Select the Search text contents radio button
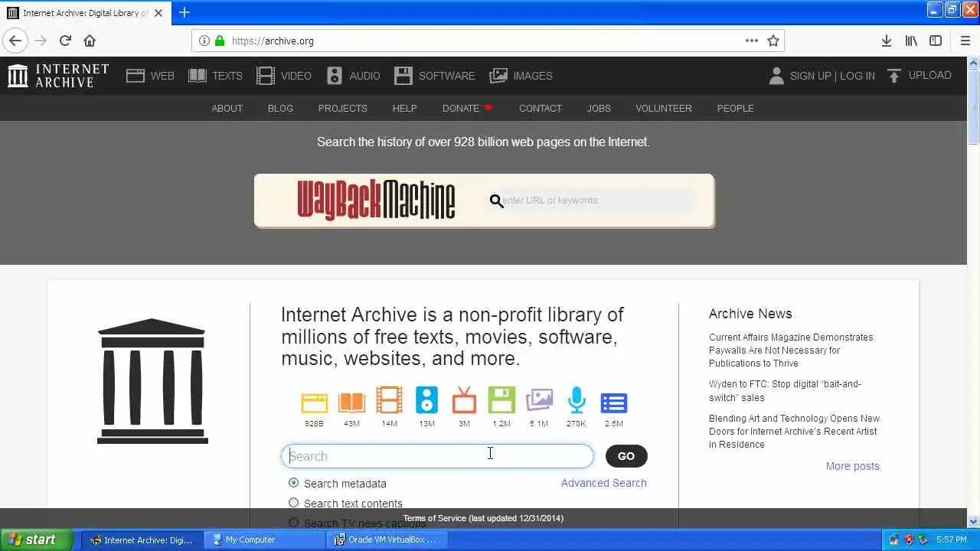Image resolution: width=980 pixels, height=551 pixels. point(293,503)
